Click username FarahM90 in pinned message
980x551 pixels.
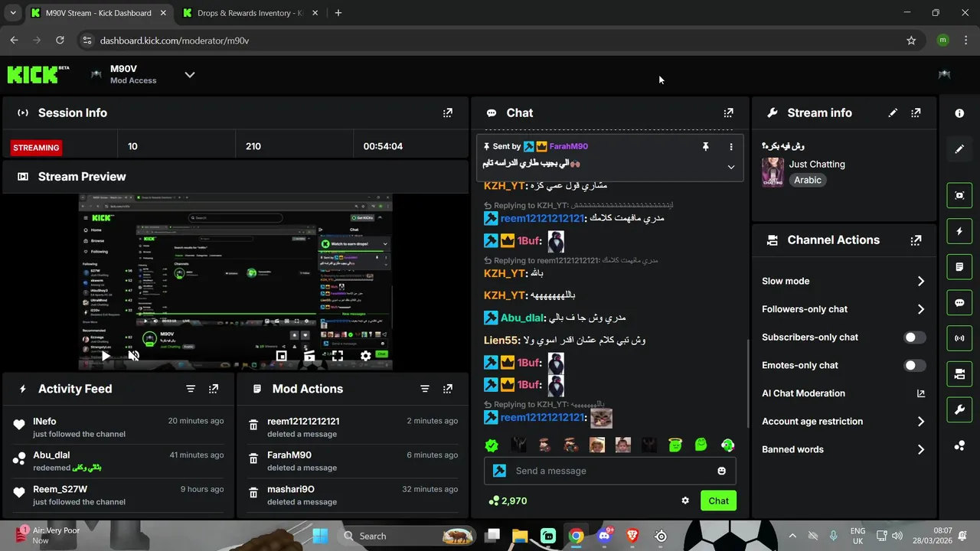[568, 146]
